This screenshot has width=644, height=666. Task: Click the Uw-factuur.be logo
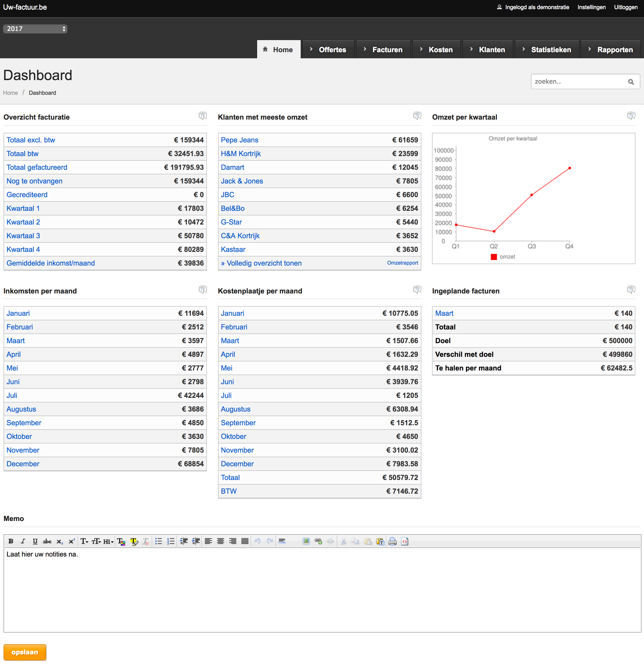tap(25, 7)
